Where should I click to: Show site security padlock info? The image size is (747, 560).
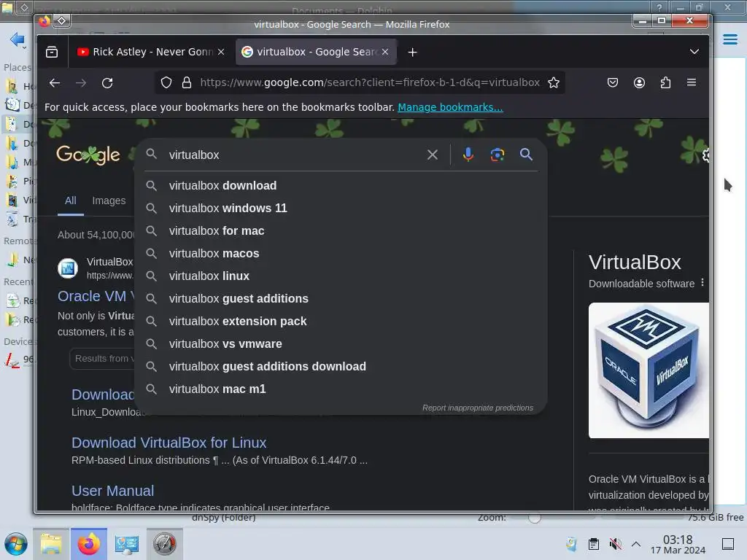[187, 83]
